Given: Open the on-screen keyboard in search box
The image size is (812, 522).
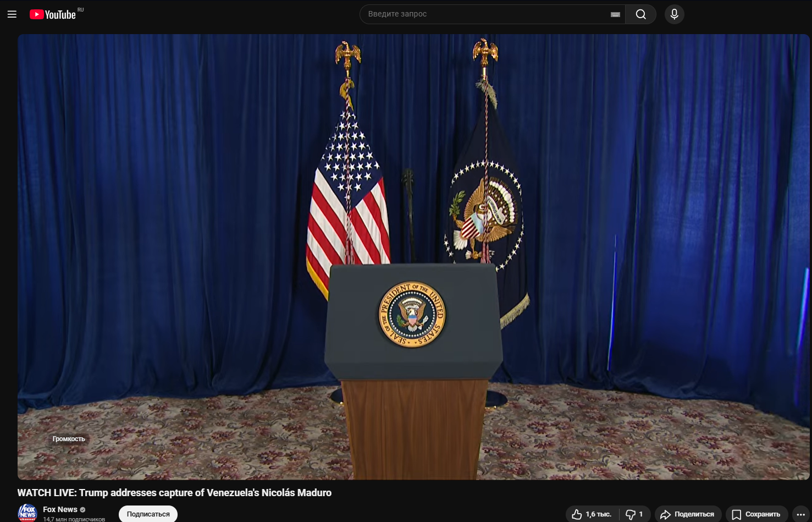Looking at the screenshot, I should pyautogui.click(x=616, y=14).
